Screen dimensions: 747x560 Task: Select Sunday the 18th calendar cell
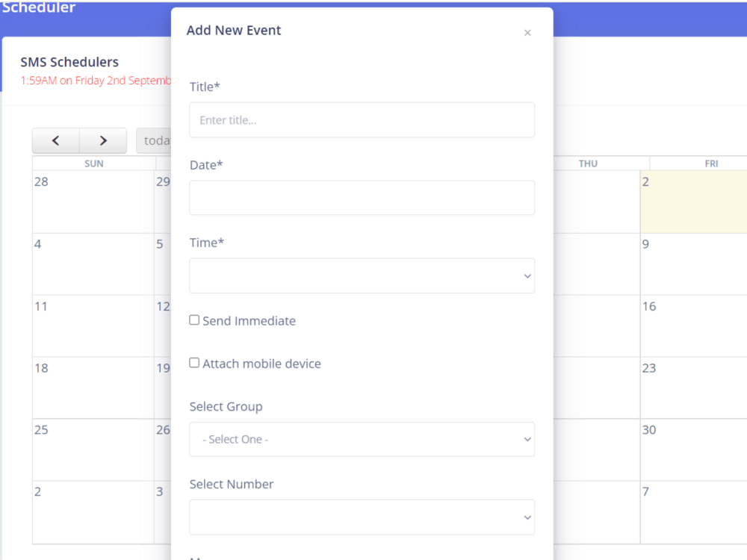pos(93,388)
